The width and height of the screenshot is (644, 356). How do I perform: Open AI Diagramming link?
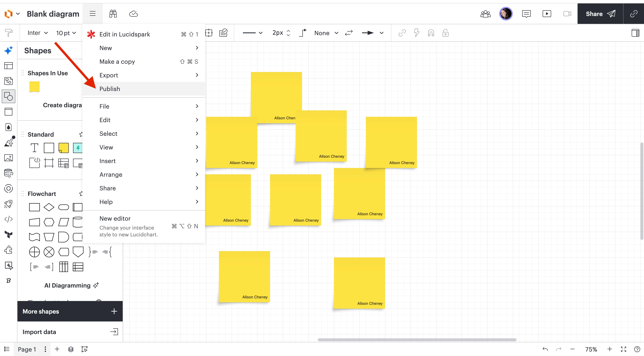72,285
